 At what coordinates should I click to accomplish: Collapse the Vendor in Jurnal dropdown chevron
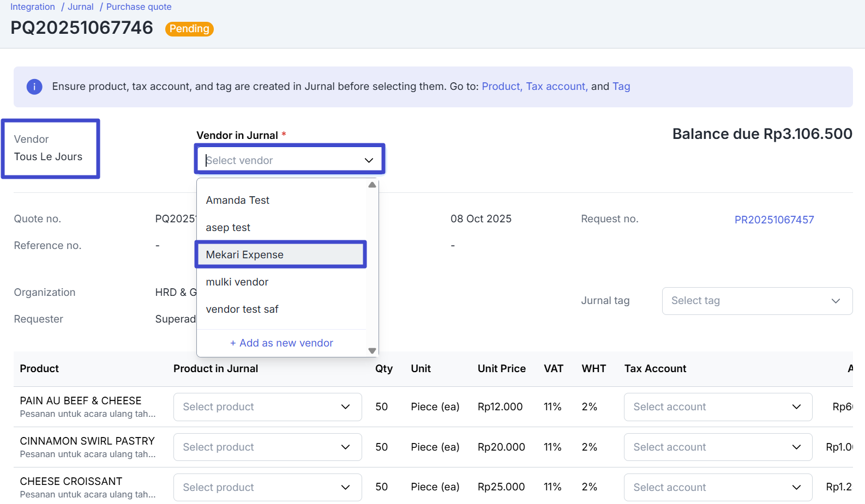pos(369,160)
